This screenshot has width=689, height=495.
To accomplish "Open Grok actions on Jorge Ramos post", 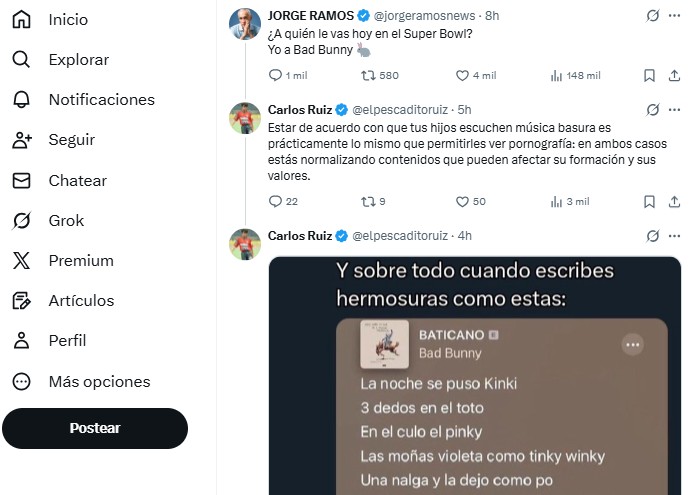I will click(653, 16).
